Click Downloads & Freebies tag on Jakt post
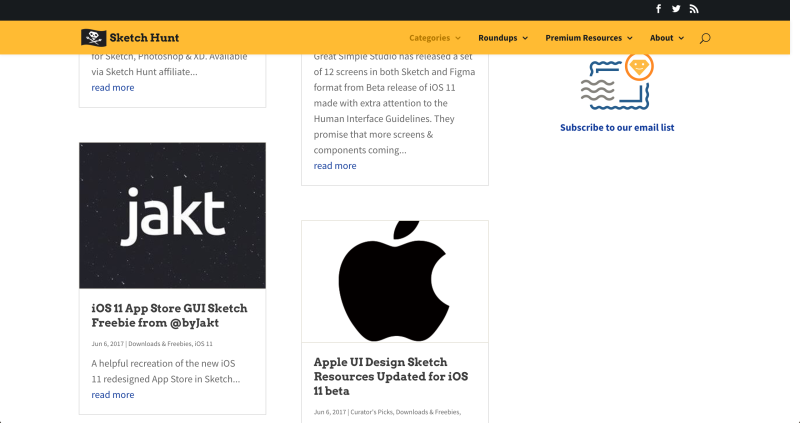The image size is (800, 423). pos(160,344)
